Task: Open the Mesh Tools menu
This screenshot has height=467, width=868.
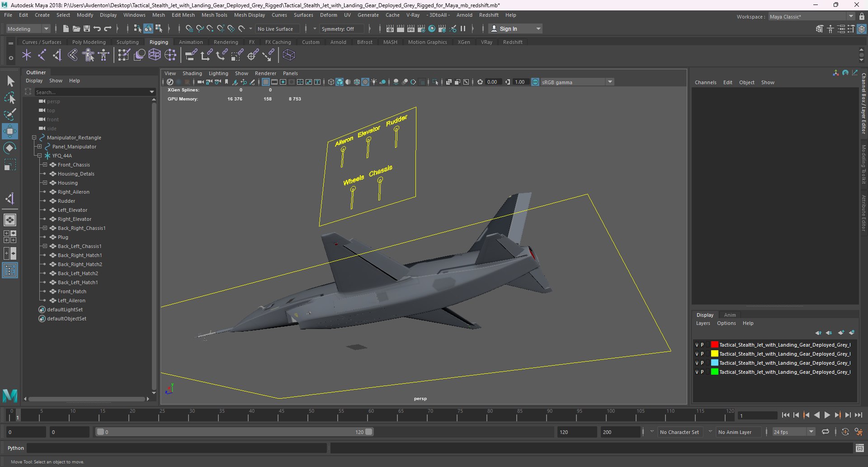Action: tap(214, 15)
